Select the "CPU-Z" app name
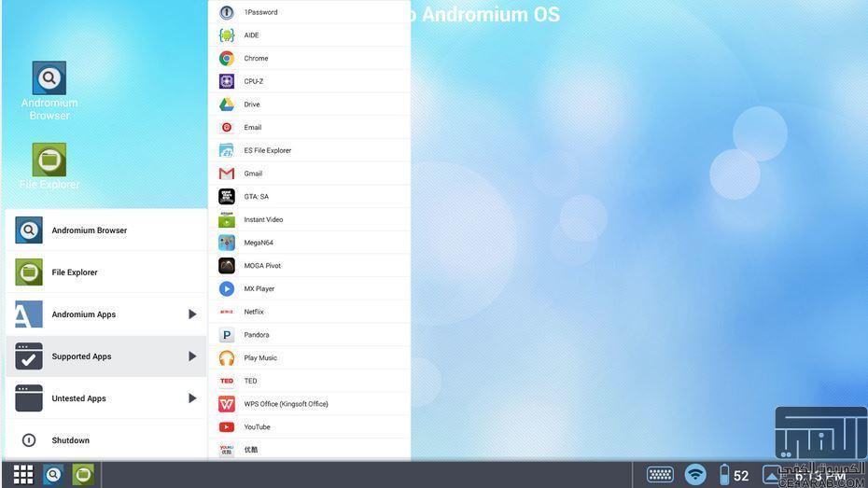Viewport: 868px width, 488px height. 254,81
